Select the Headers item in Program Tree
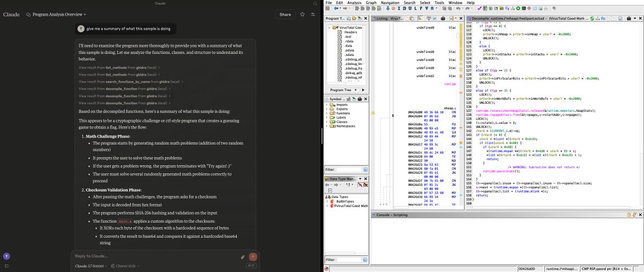The height and width of the screenshot is (272, 644). pos(350,32)
